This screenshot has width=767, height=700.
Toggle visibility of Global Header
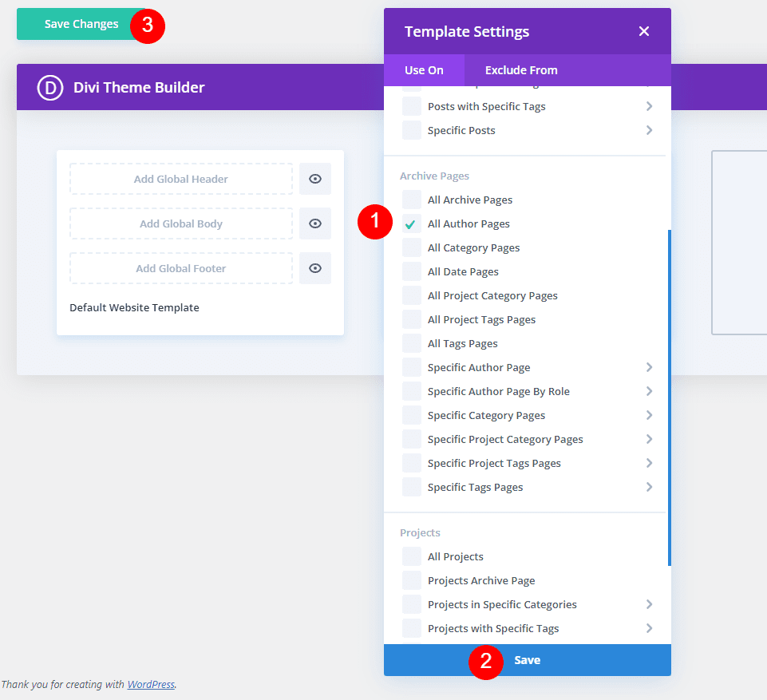coord(315,179)
